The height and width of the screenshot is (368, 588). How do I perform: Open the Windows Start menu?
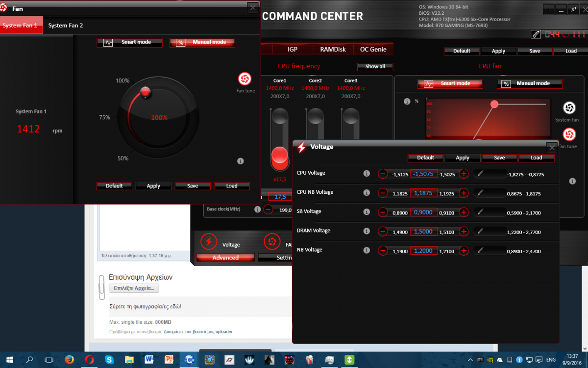(9, 360)
